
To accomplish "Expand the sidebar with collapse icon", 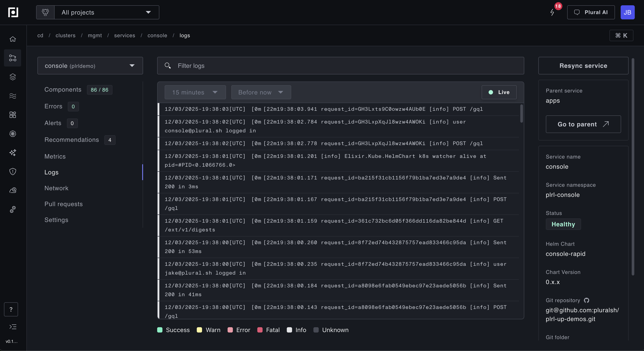I will [13, 327].
